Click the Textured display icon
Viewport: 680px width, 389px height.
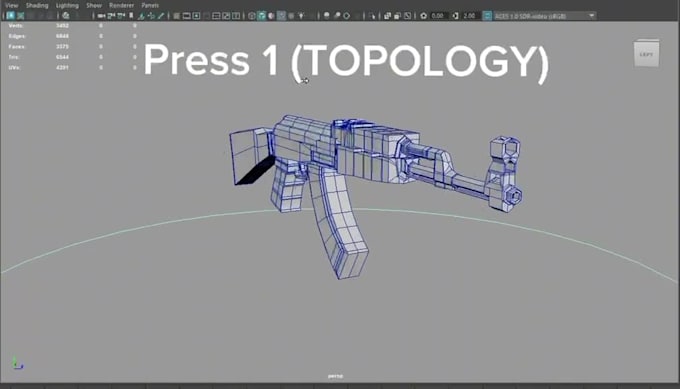pyautogui.click(x=291, y=16)
